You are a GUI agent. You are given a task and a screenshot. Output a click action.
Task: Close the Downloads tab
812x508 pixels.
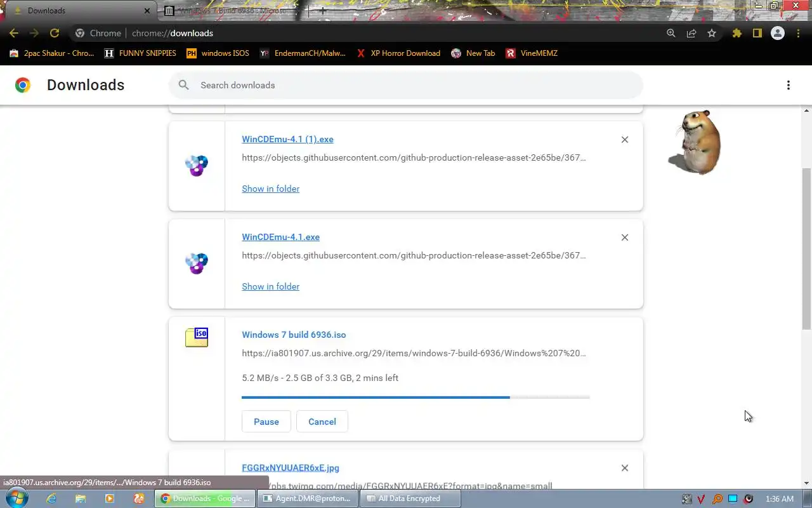[147, 11]
